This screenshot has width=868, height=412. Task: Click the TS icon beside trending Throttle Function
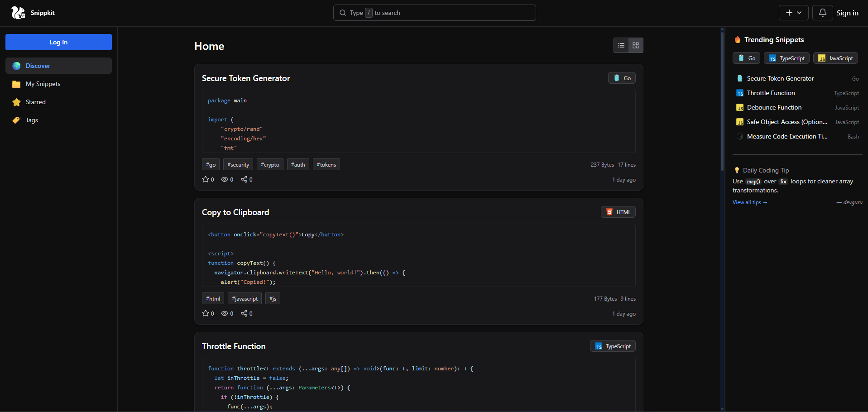coord(740,93)
